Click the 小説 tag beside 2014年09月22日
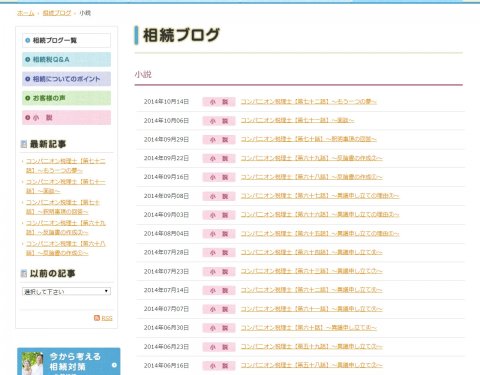The image size is (480, 375). coord(219,158)
